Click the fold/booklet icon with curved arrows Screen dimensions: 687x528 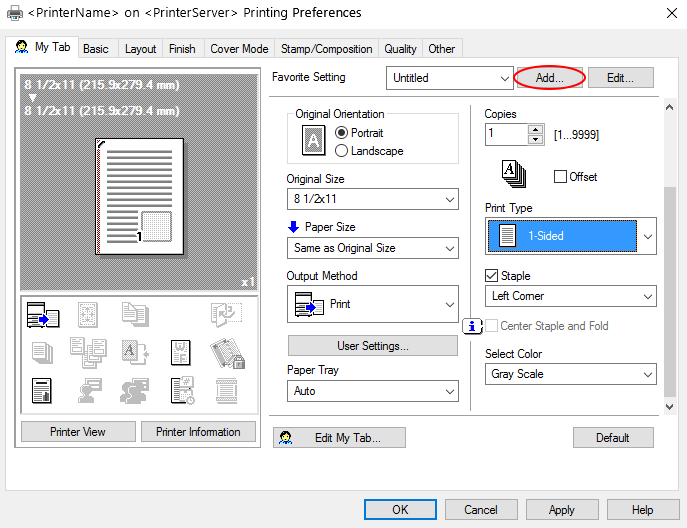[x=226, y=314]
